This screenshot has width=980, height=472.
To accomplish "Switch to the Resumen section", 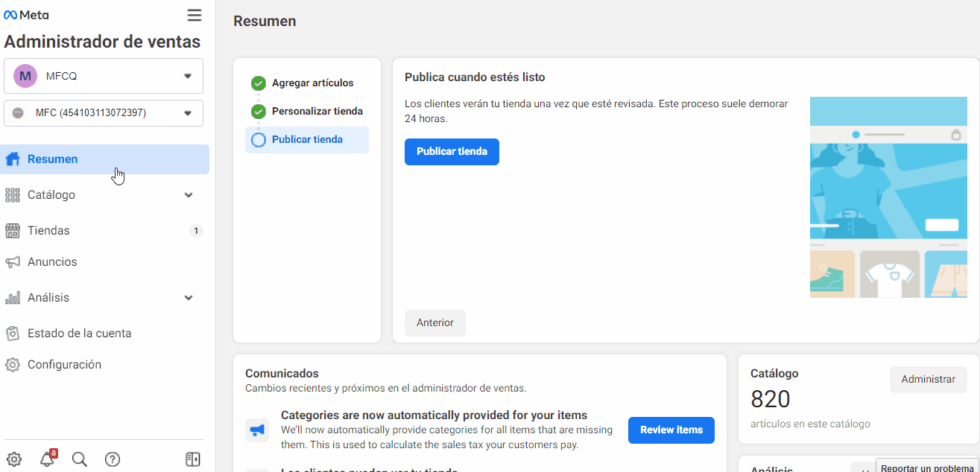I will (x=52, y=159).
